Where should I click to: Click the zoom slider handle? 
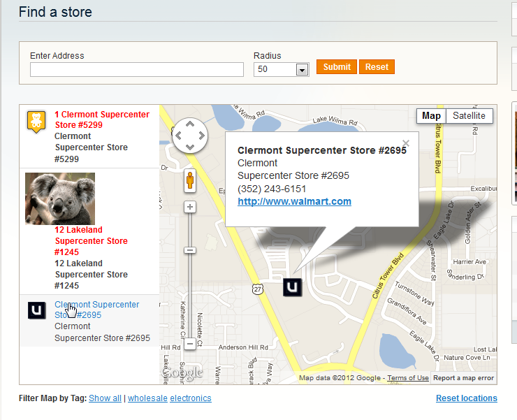coord(190,250)
